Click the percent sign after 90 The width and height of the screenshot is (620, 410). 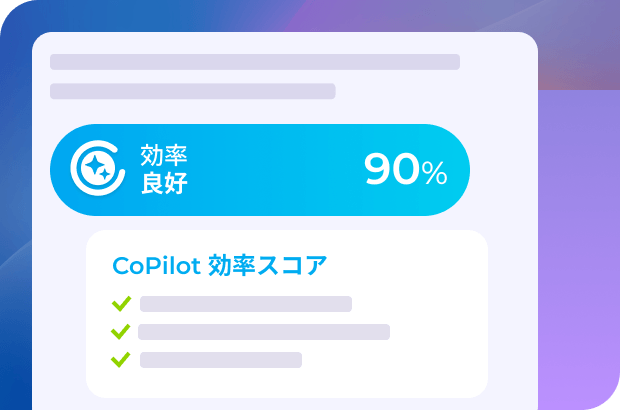coord(434,174)
